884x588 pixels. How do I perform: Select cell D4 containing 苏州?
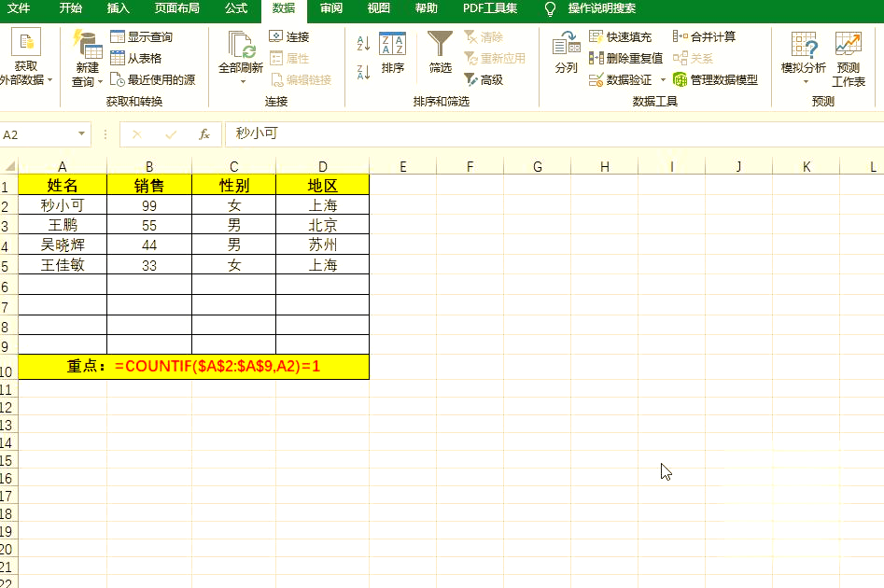tap(322, 245)
